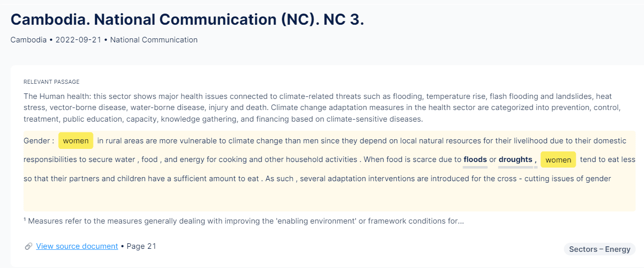Select the underlined "floods" keyword

(475, 159)
